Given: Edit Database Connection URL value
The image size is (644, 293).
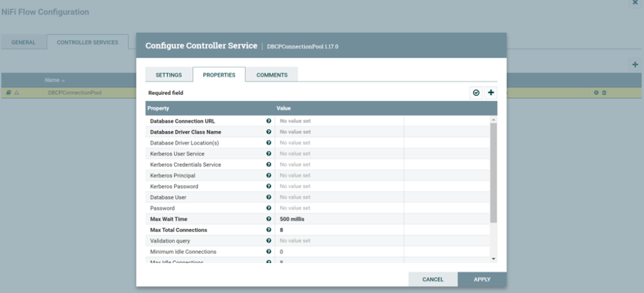Looking at the screenshot, I should [340, 121].
